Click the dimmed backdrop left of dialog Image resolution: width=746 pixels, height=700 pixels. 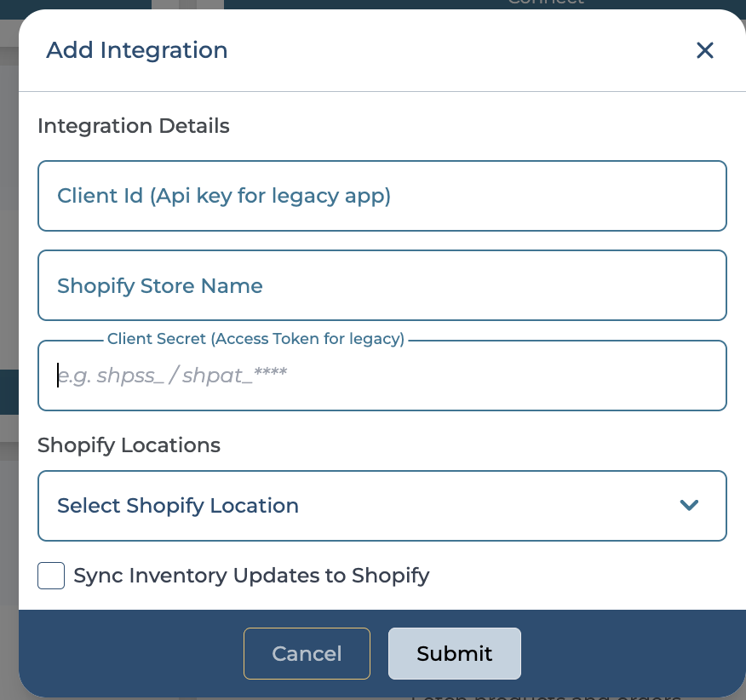pos(9,255)
